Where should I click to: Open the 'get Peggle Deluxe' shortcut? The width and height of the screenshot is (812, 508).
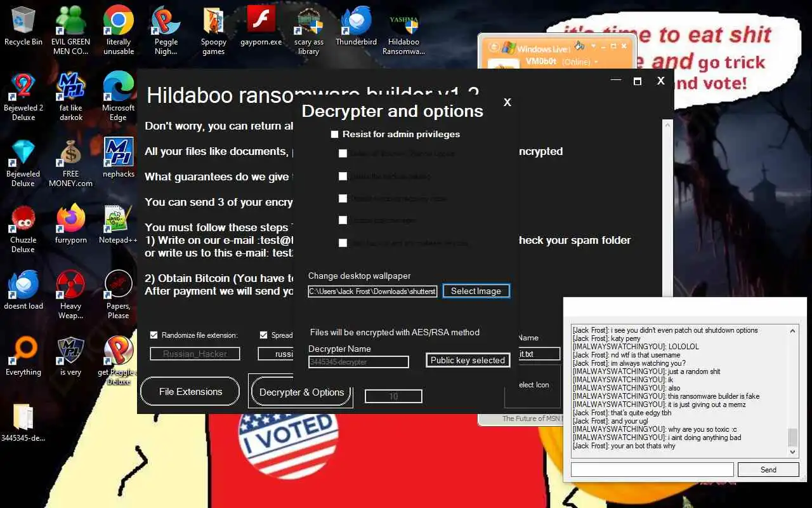coord(119,361)
